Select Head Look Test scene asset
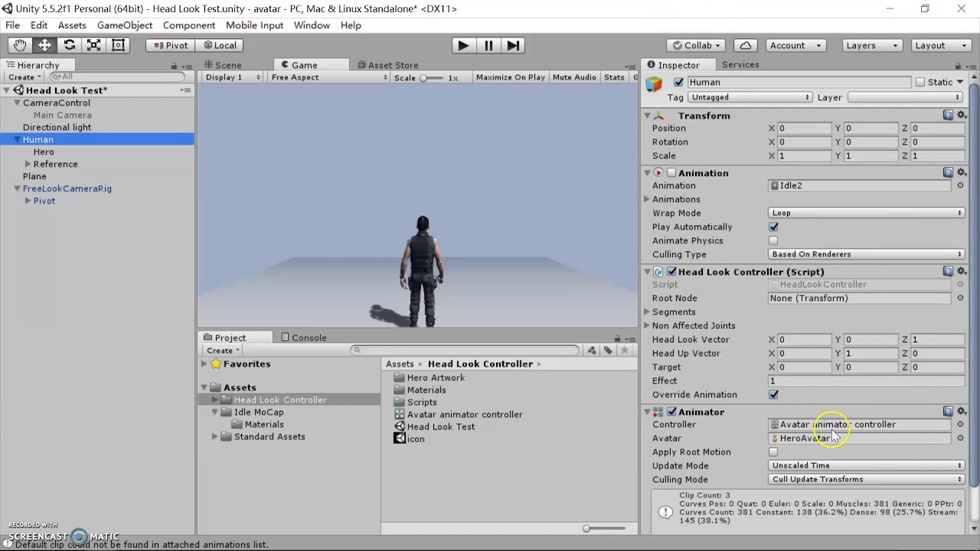Screen dimensions: 980x551 click(x=440, y=426)
